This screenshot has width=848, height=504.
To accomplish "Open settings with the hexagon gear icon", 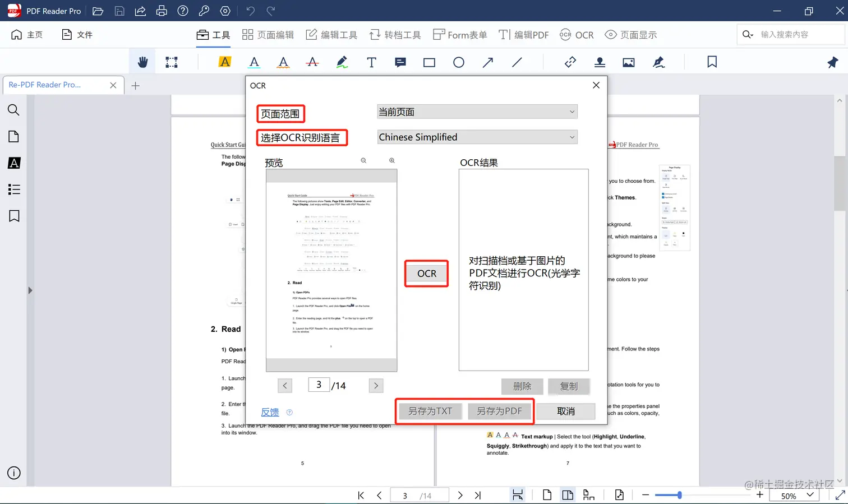I will click(x=225, y=11).
